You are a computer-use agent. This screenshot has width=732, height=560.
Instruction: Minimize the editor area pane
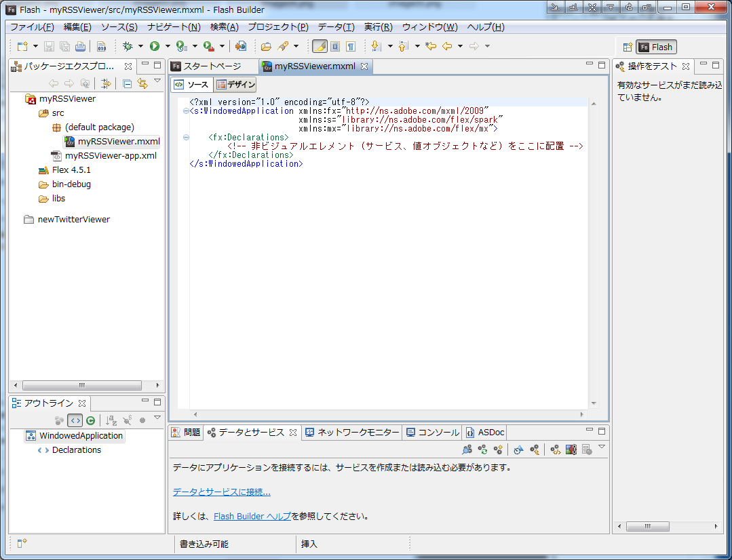coord(589,64)
